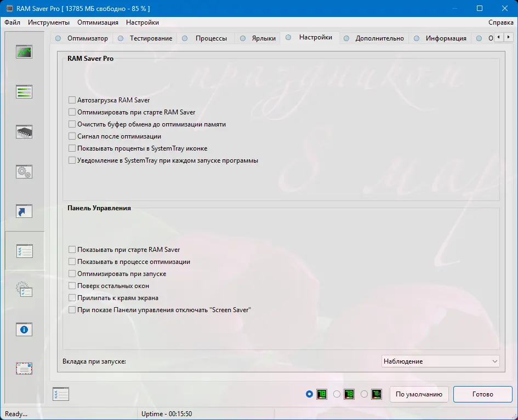
Task: Switch to the Ярлыки tab
Action: coord(258,38)
